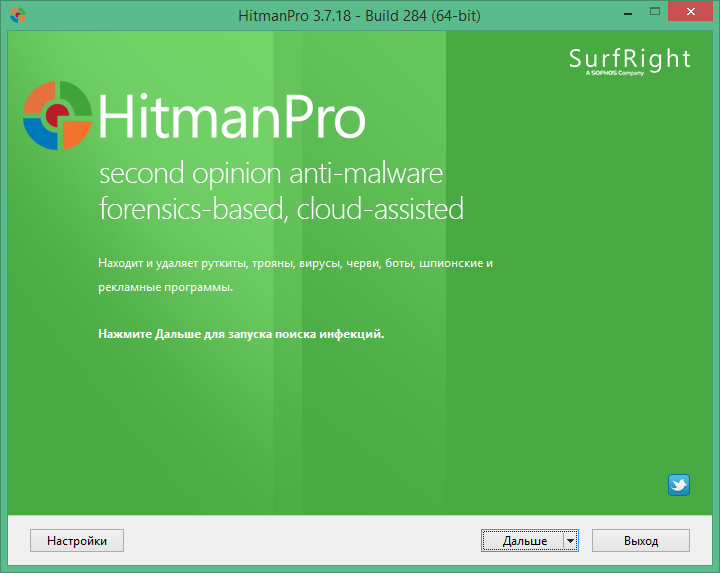The width and height of the screenshot is (720, 573).
Task: Expand the Дальше dropdown arrow
Action: click(x=571, y=540)
